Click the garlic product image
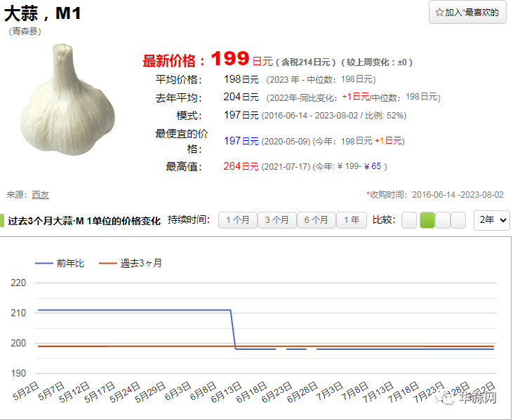 tap(67, 100)
